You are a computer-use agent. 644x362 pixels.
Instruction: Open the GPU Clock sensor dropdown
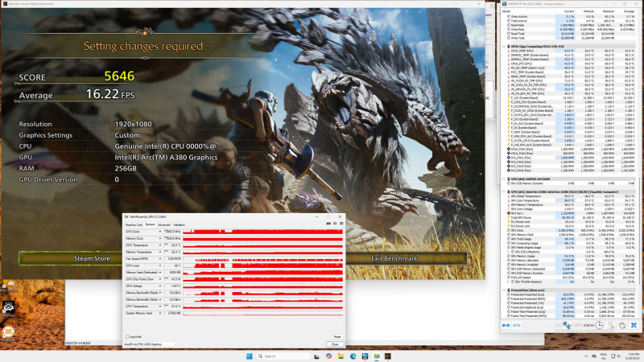[159, 232]
